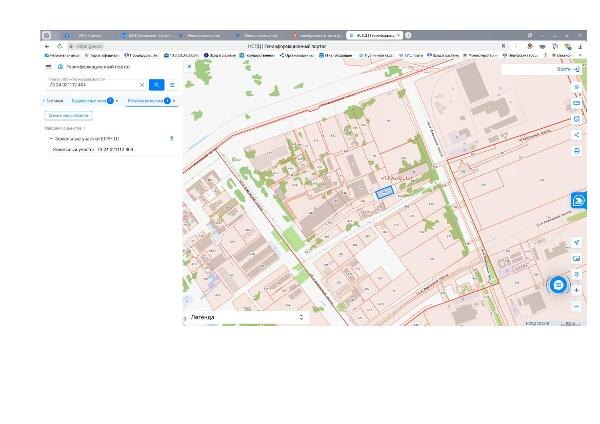Viewport: 600px width, 424px height.
Task: Click the geoportal logo icon in the header
Action: pos(60,67)
